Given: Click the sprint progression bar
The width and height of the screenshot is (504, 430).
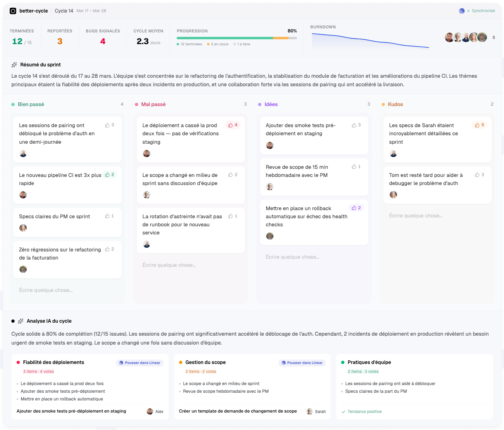Looking at the screenshot, I should click(x=237, y=38).
